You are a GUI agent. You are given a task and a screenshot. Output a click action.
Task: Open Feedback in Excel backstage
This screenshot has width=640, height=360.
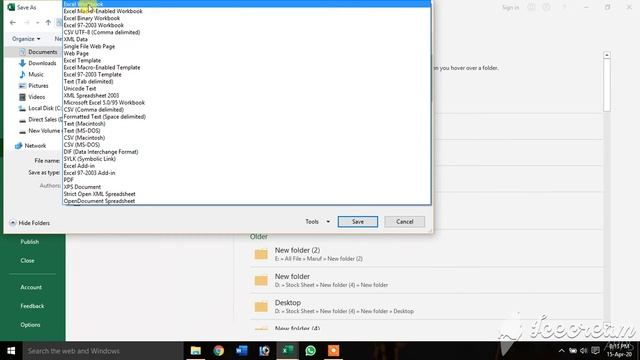[32, 306]
